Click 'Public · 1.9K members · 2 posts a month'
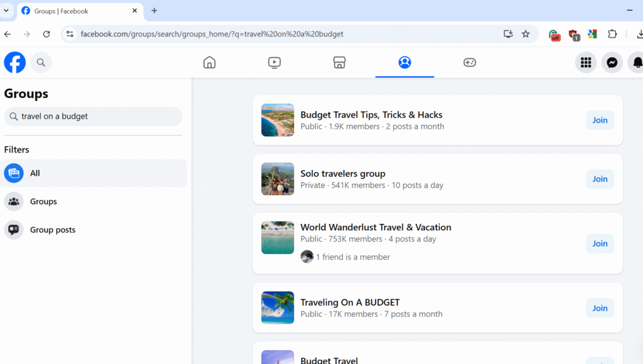The image size is (643, 364). click(x=372, y=126)
